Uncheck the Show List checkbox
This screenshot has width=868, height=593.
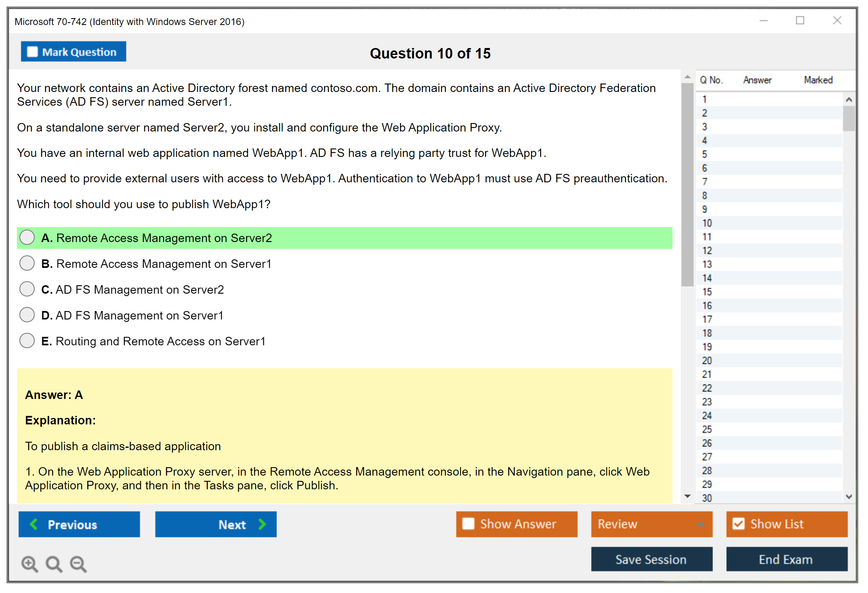[738, 524]
